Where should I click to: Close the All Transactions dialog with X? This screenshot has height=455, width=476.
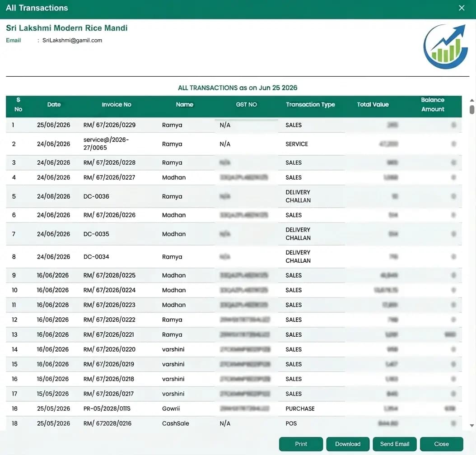462,8
